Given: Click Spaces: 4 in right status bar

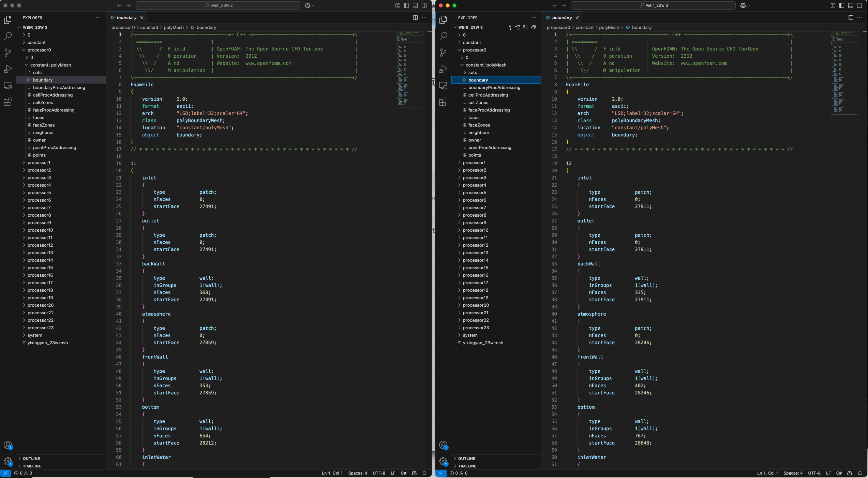Looking at the screenshot, I should [793, 473].
